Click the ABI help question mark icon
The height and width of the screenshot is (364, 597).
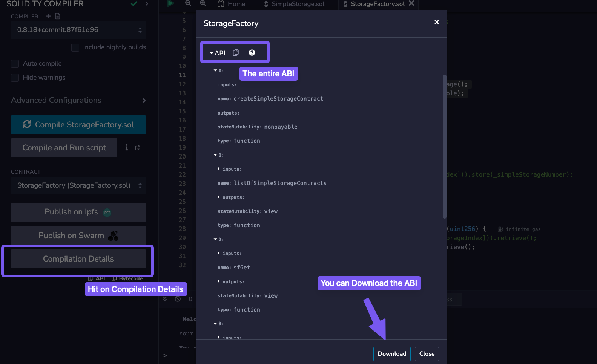click(252, 53)
